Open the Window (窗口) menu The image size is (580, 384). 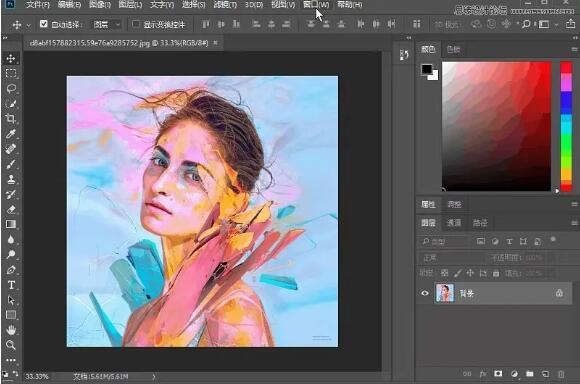tap(316, 5)
